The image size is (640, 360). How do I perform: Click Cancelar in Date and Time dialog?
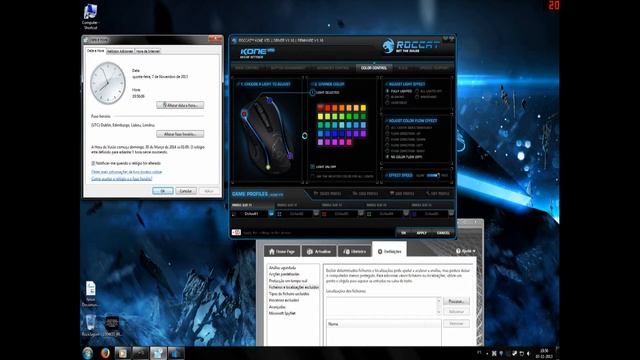click(x=186, y=191)
